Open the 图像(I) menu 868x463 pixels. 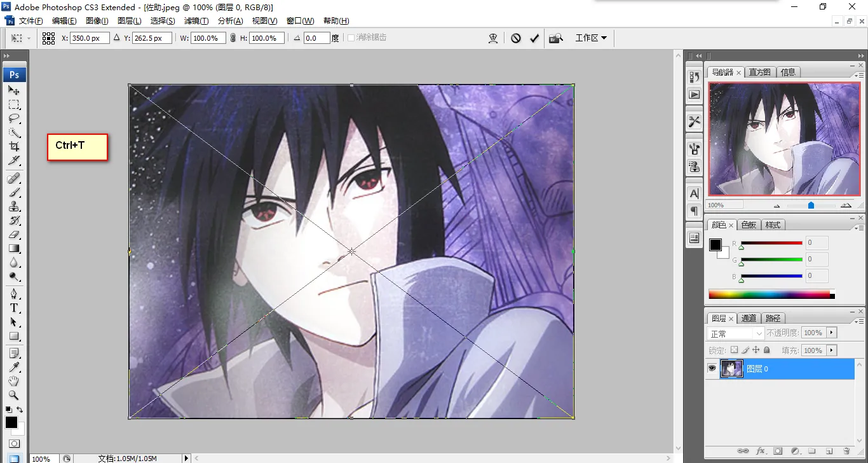[x=97, y=21]
